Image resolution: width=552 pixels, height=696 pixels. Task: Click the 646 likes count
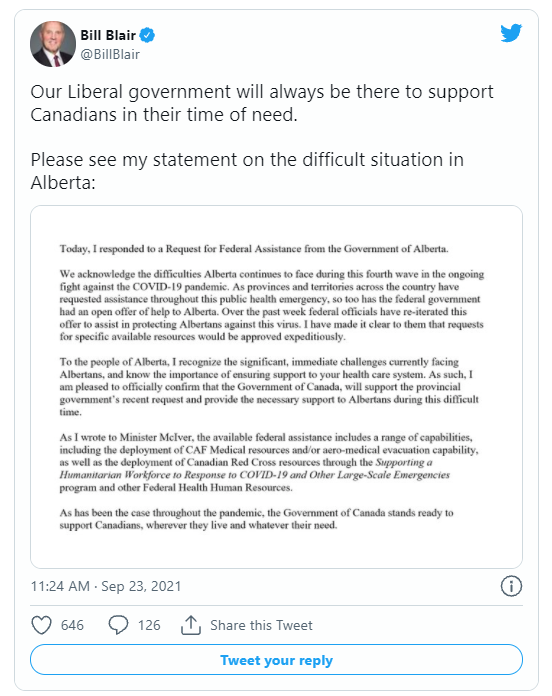click(72, 625)
